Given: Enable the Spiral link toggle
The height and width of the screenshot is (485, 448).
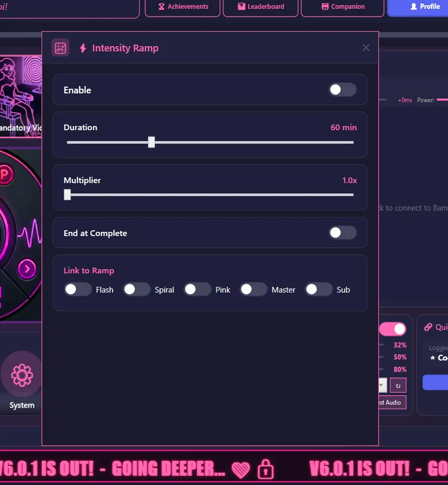Looking at the screenshot, I should pos(137,289).
